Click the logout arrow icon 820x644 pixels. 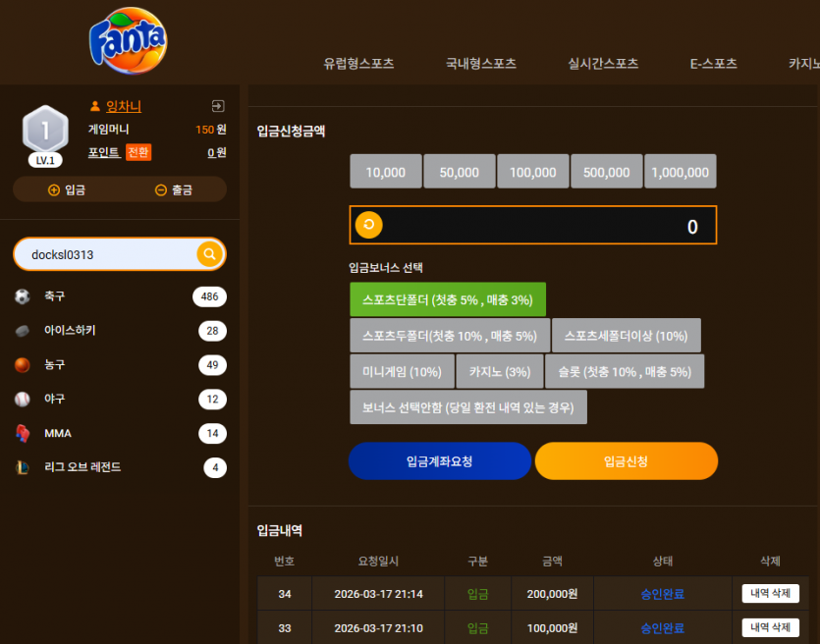pos(218,106)
